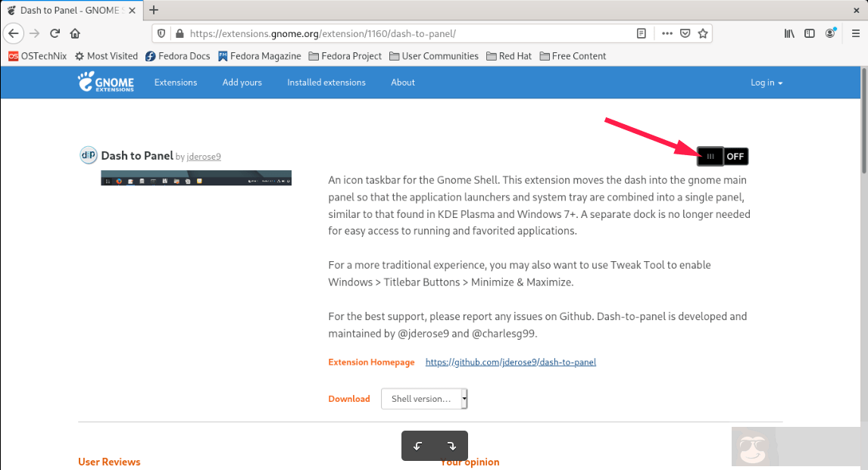The height and width of the screenshot is (470, 868).
Task: Click the rotate-left arrow in dark overlay
Action: click(418, 447)
